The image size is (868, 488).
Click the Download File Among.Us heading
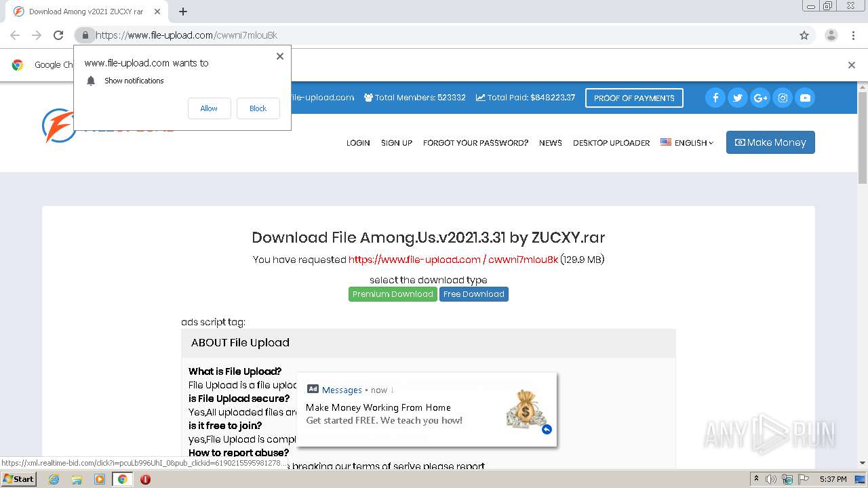pyautogui.click(x=429, y=238)
